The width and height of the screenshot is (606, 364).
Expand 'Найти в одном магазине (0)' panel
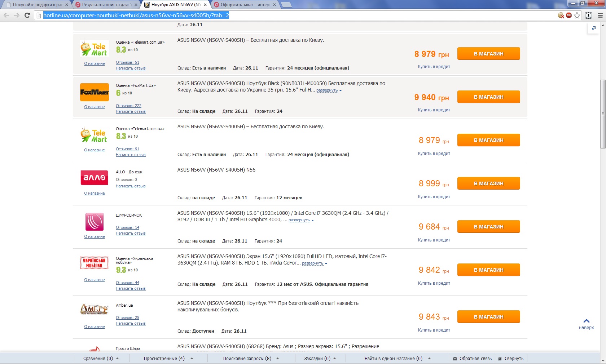[x=398, y=359]
